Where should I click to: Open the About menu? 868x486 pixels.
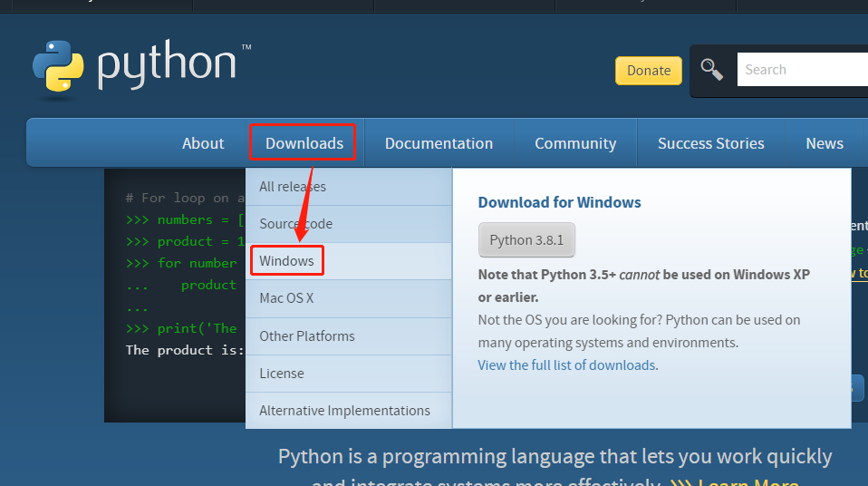pos(203,143)
